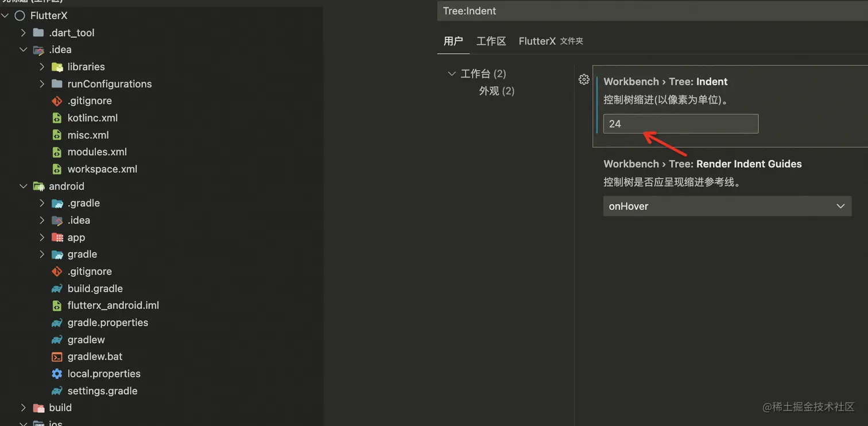
Task: Expand the libraries folder chevron
Action: [42, 67]
